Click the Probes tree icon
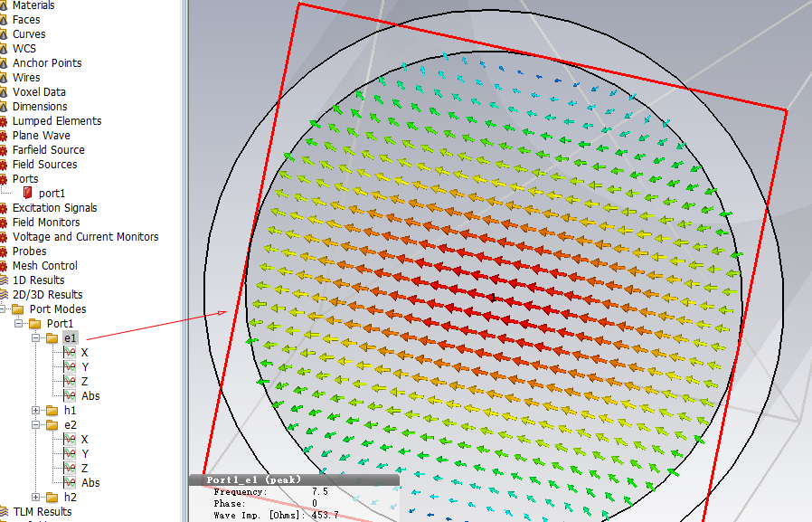This screenshot has height=522, width=812. pyautogui.click(x=3, y=252)
